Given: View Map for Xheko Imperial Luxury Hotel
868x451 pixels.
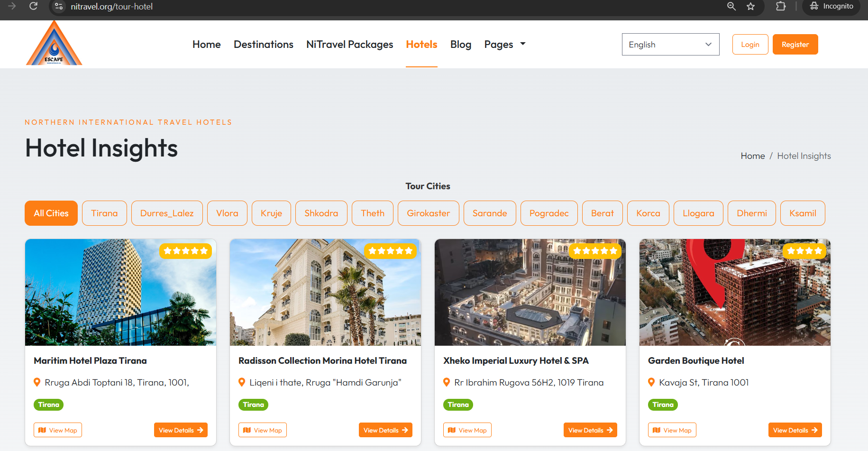Looking at the screenshot, I should click(x=467, y=430).
